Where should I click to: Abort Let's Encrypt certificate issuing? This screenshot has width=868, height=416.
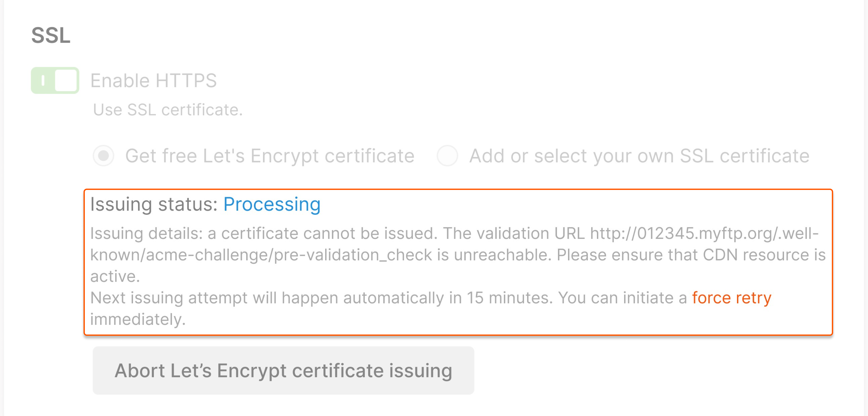click(284, 370)
